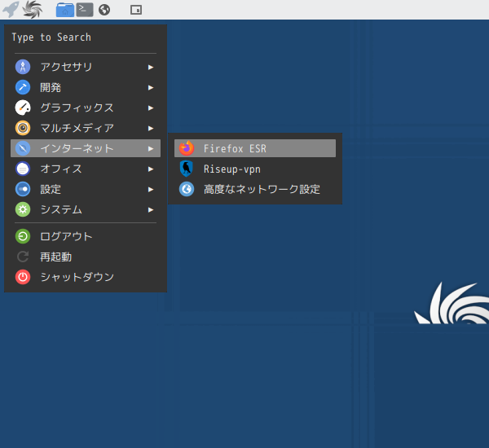Select the グラフィックス menu entry
The width and height of the screenshot is (489, 448).
[x=86, y=108]
